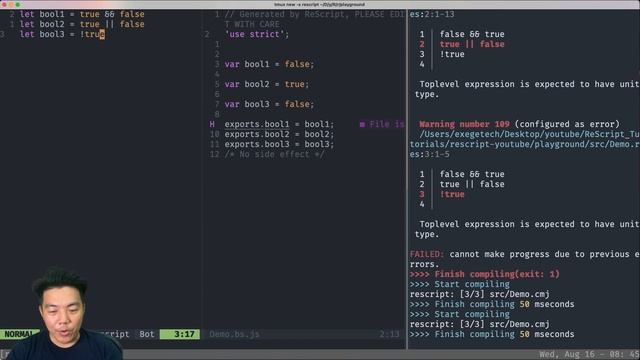This screenshot has width=640, height=360.
Task: Click the yellow window minimize button
Action: point(11,4)
